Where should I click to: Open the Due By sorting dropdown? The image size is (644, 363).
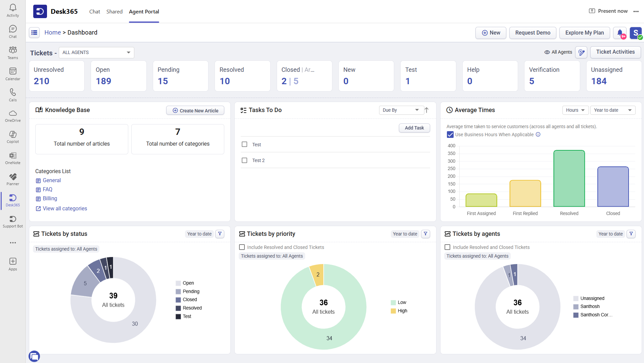(x=401, y=110)
